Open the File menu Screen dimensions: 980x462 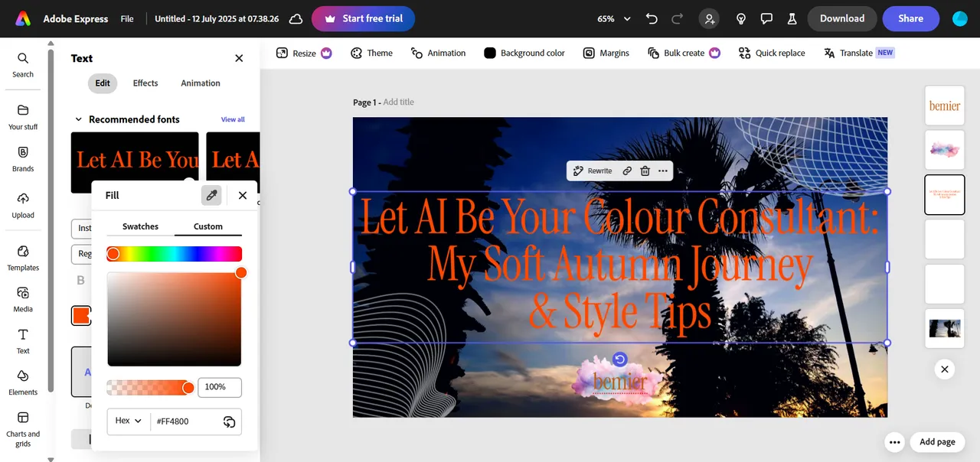point(127,18)
